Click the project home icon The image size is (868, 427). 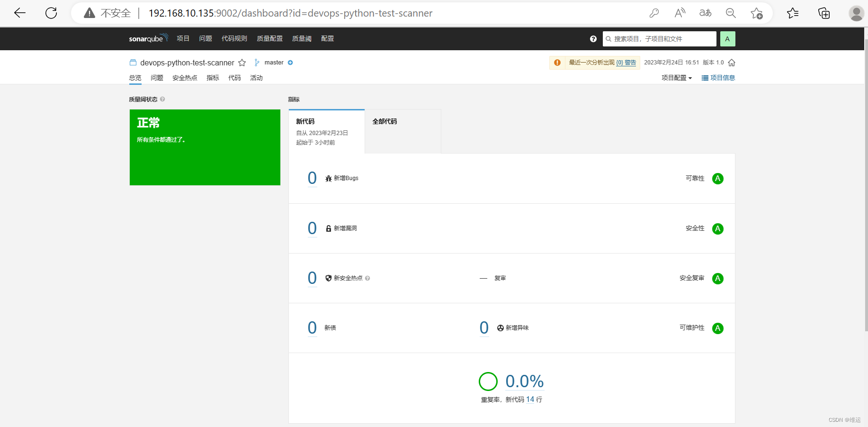[732, 63]
